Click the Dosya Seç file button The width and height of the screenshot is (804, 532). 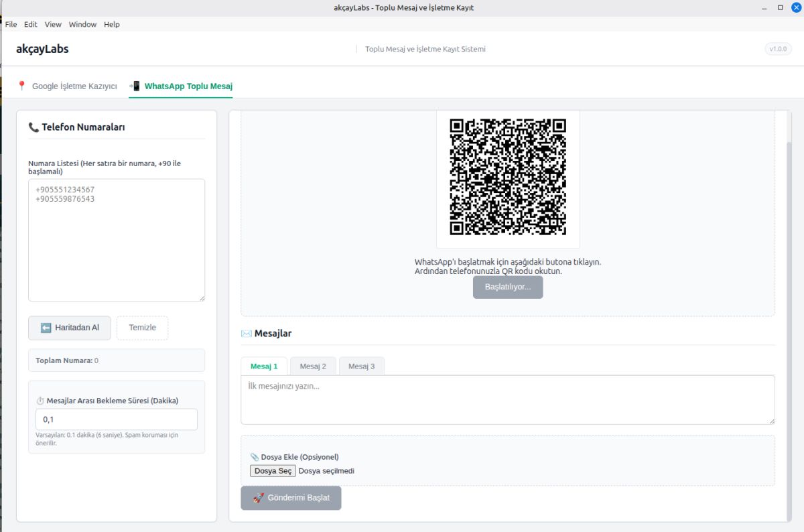(273, 471)
